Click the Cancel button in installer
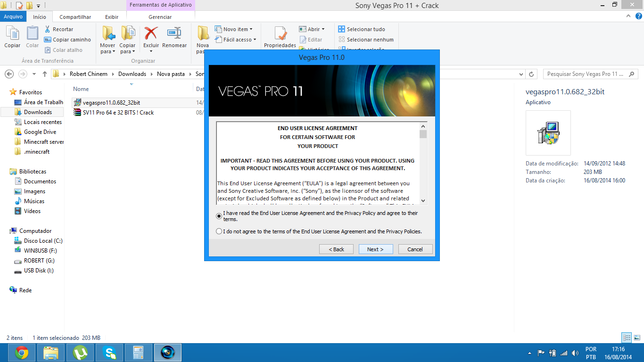The image size is (644, 362). coord(415,249)
